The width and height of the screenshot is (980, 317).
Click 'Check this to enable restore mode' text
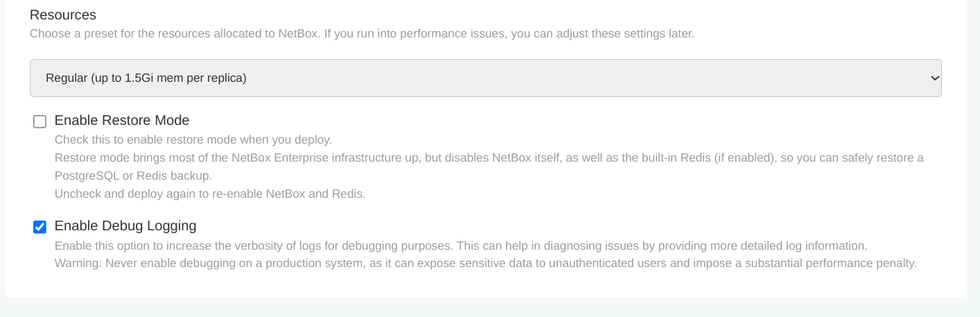pyautogui.click(x=193, y=139)
